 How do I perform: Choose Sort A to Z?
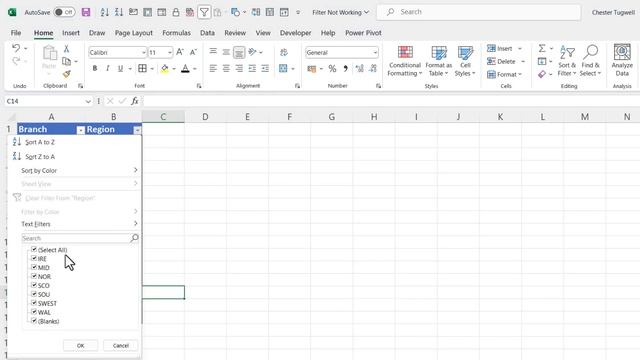tap(40, 142)
